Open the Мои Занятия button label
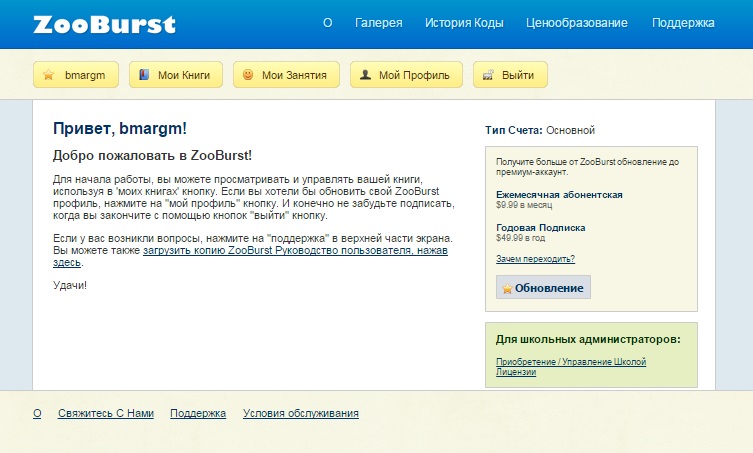This screenshot has width=753, height=453. (x=294, y=75)
